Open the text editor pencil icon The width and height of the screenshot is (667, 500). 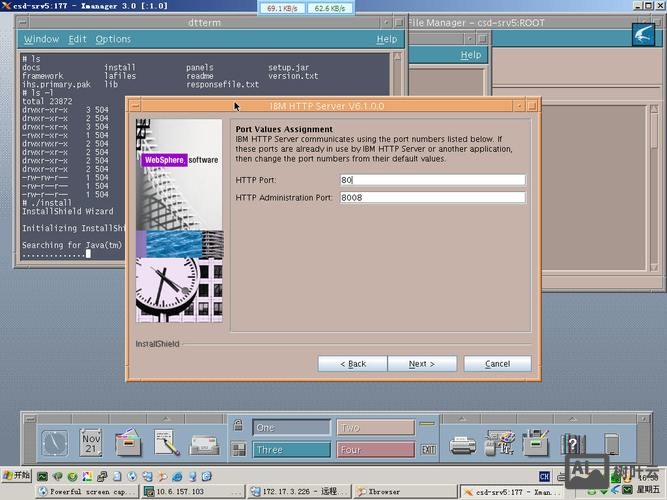[166, 441]
